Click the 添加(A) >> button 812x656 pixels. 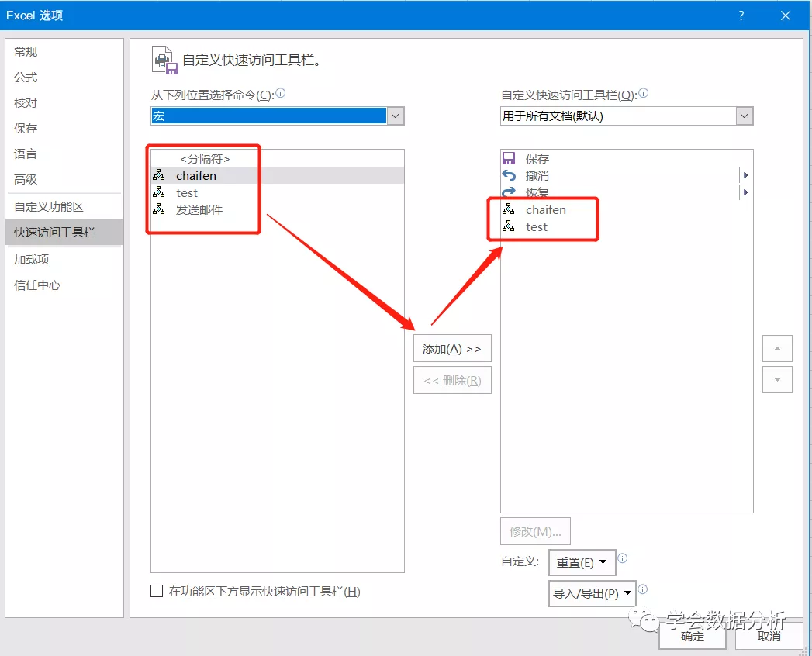(x=452, y=348)
